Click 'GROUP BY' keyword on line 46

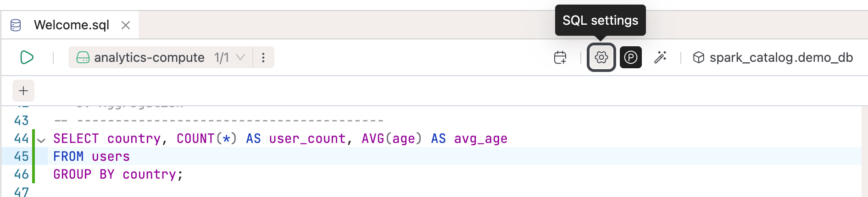click(x=84, y=175)
